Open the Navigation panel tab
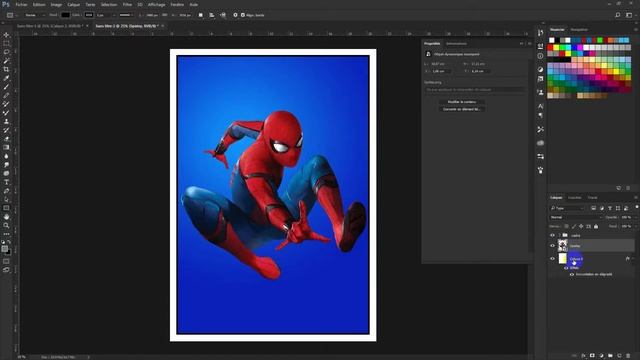This screenshot has width=640, height=360. coord(579,29)
